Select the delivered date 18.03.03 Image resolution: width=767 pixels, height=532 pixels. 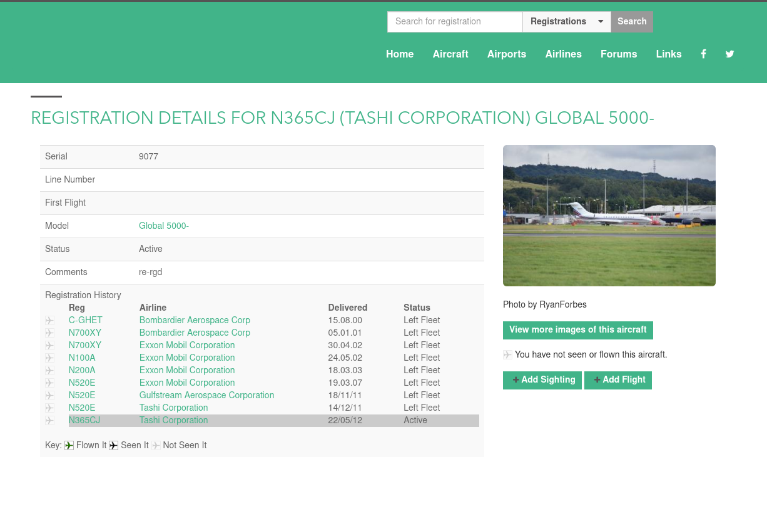[x=345, y=370]
